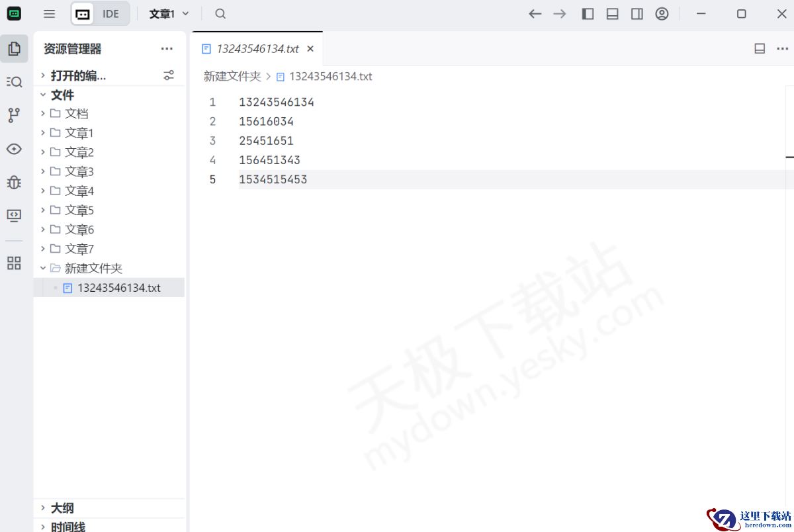
Task: Open the Debug bug icon in sidebar
Action: (14, 182)
